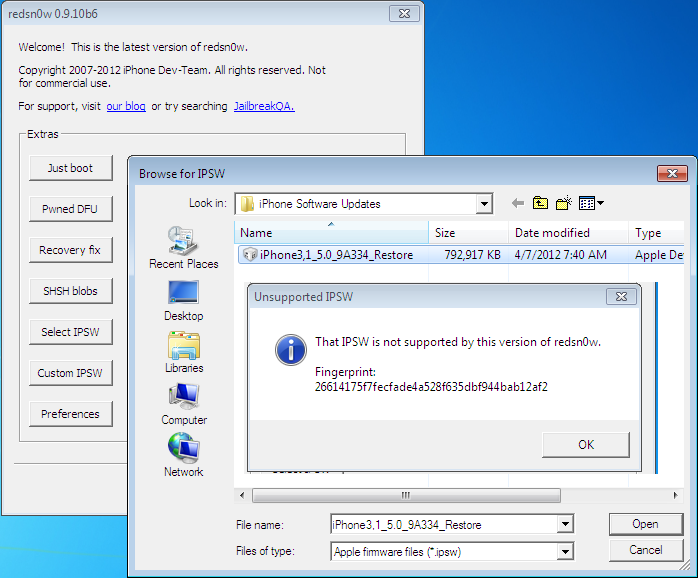Expand the File name dropdown arrow
This screenshot has width=698, height=579.
point(565,524)
